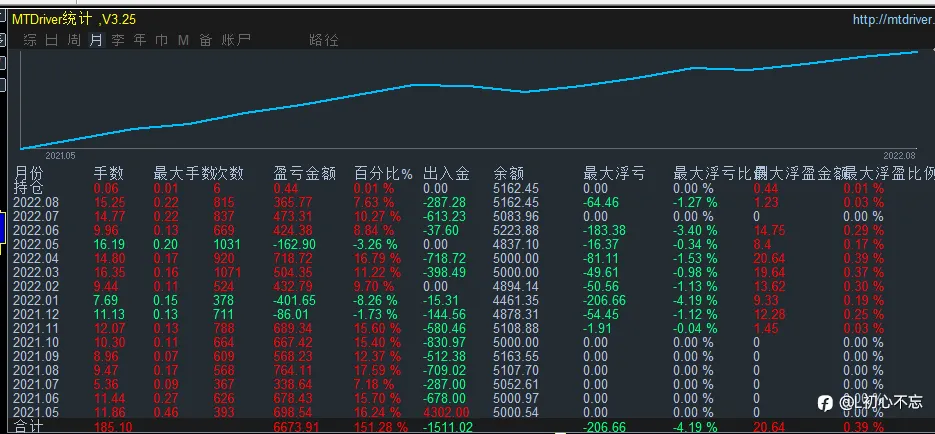Screen dimensions: 935x434
Task: Click the total percentage 151.28 %
Action: (381, 427)
